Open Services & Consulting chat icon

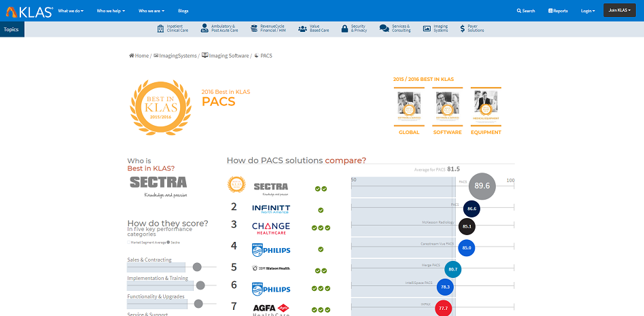click(384, 29)
